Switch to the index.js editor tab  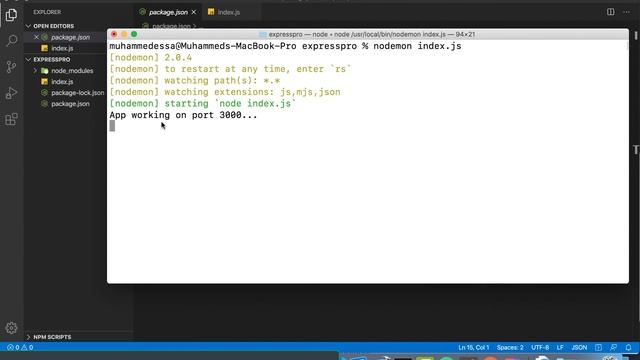click(229, 12)
